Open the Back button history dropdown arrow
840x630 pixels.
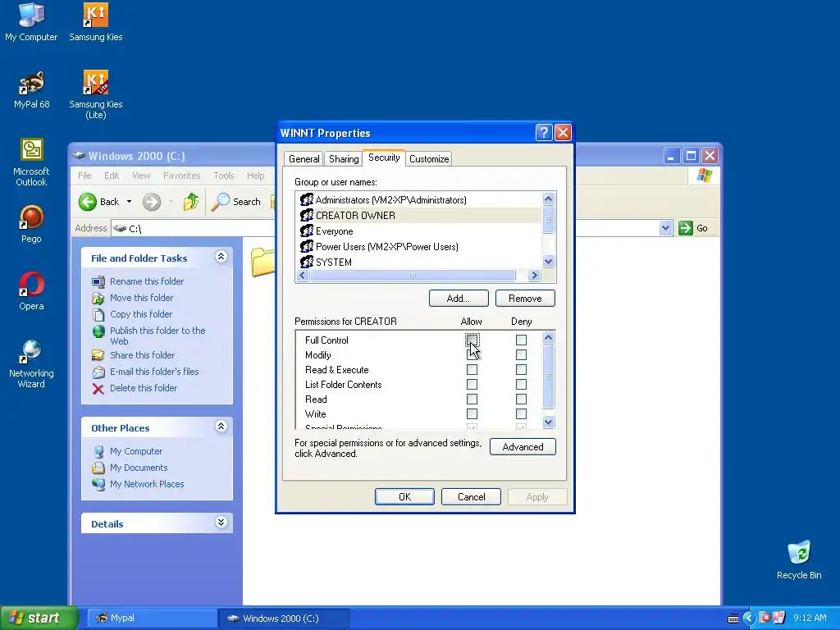pyautogui.click(x=129, y=202)
